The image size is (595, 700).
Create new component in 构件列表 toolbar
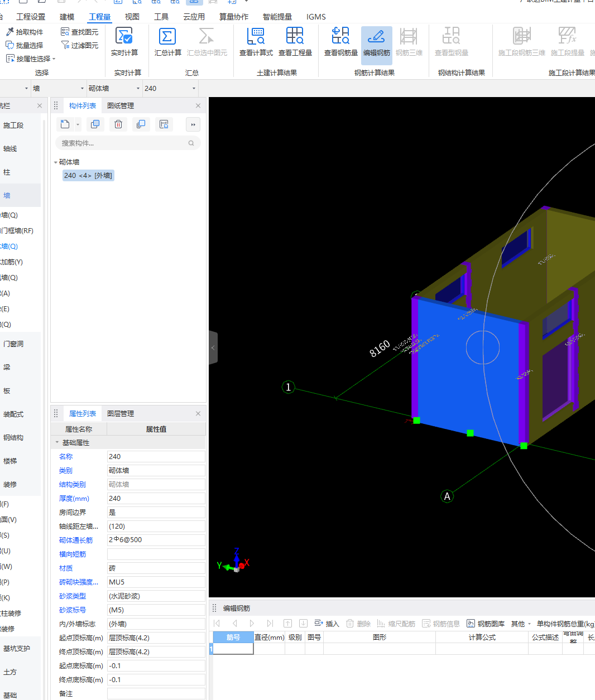65,124
